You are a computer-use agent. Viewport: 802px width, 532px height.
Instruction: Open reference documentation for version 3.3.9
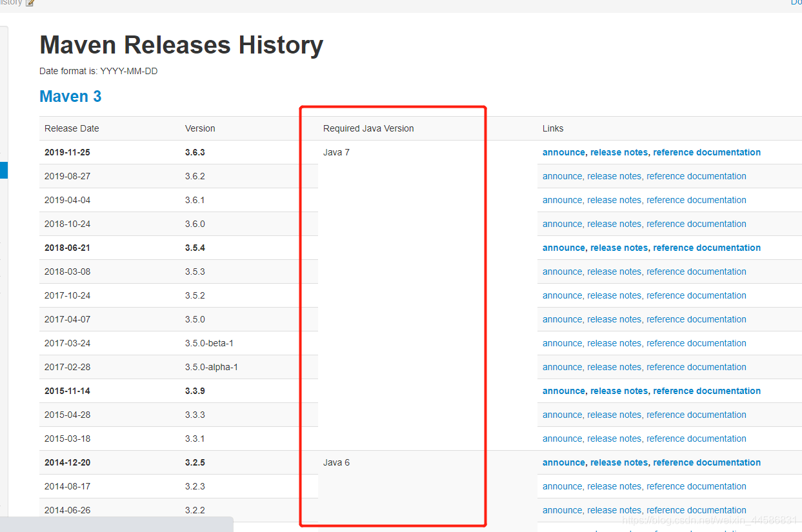click(707, 391)
